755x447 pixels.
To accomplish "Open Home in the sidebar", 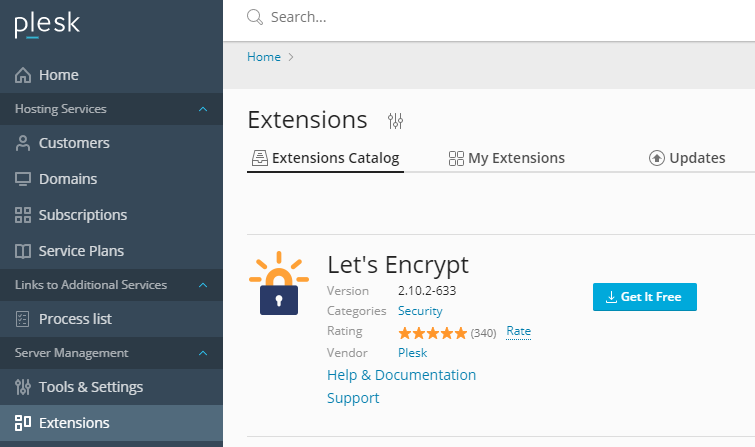I will tap(111, 75).
